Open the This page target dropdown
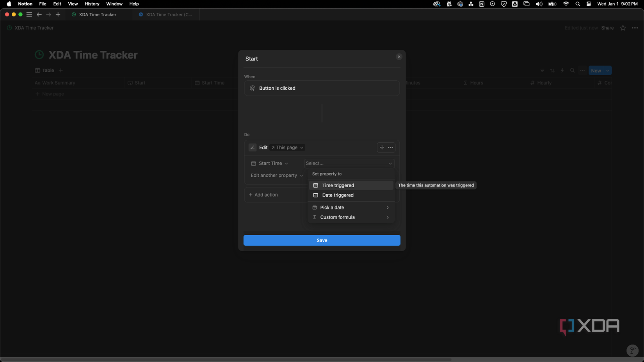Image resolution: width=644 pixels, height=362 pixels. 287,147
